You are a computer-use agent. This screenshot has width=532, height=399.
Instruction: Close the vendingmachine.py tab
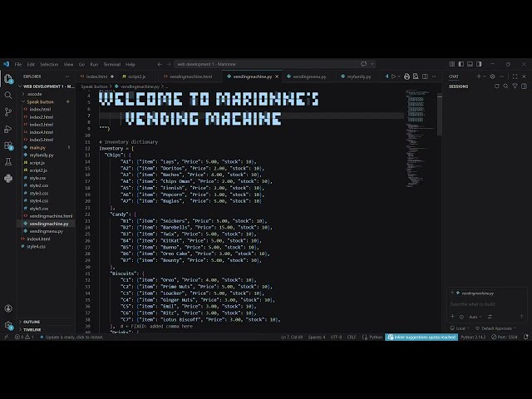(277, 76)
